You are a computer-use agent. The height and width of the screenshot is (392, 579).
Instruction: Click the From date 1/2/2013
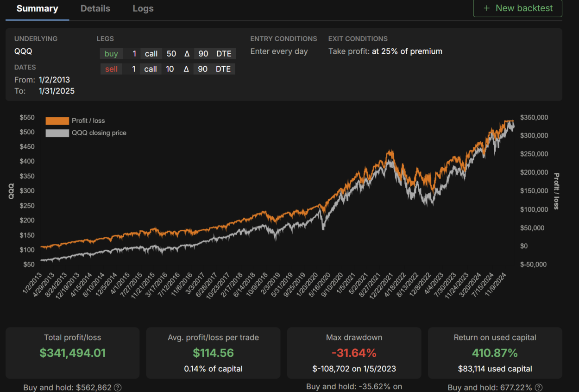point(54,80)
